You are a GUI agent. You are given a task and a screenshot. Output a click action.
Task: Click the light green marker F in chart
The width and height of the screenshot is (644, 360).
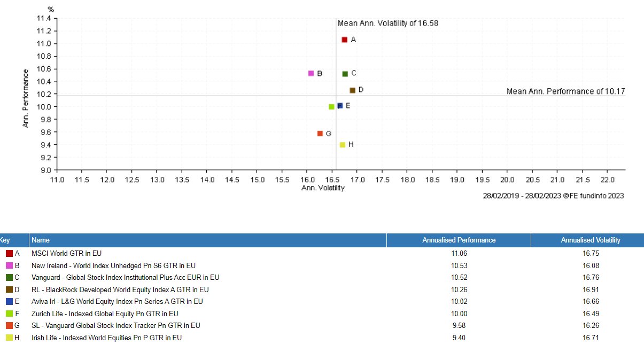(331, 106)
